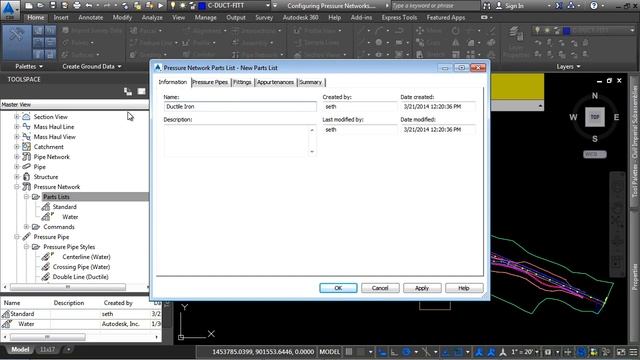Click the OK button in dialog
This screenshot has width=640, height=360.
click(x=338, y=288)
